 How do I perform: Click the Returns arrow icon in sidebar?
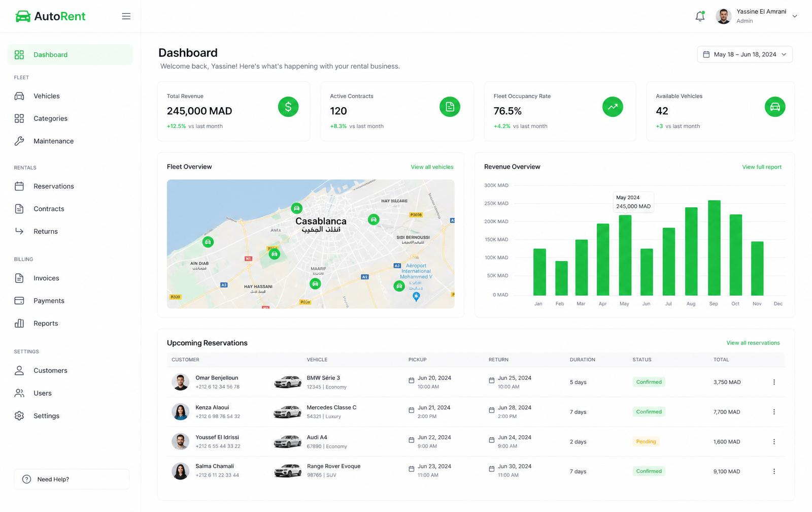[19, 231]
